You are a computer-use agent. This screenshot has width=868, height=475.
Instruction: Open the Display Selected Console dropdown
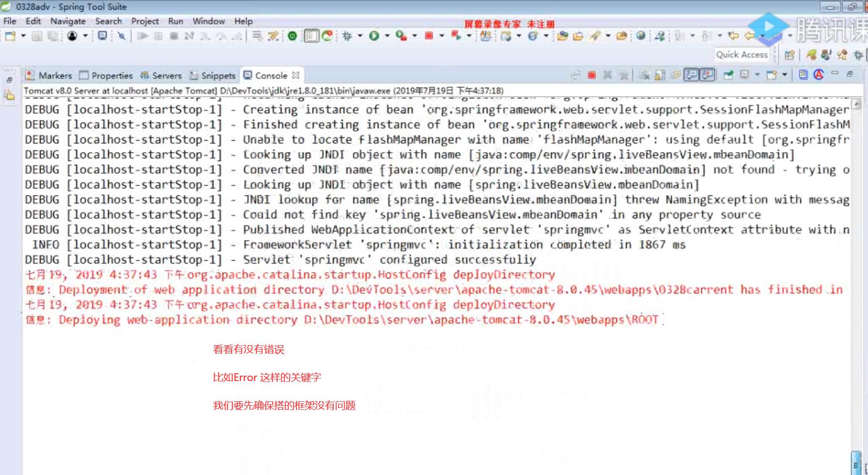click(x=757, y=75)
